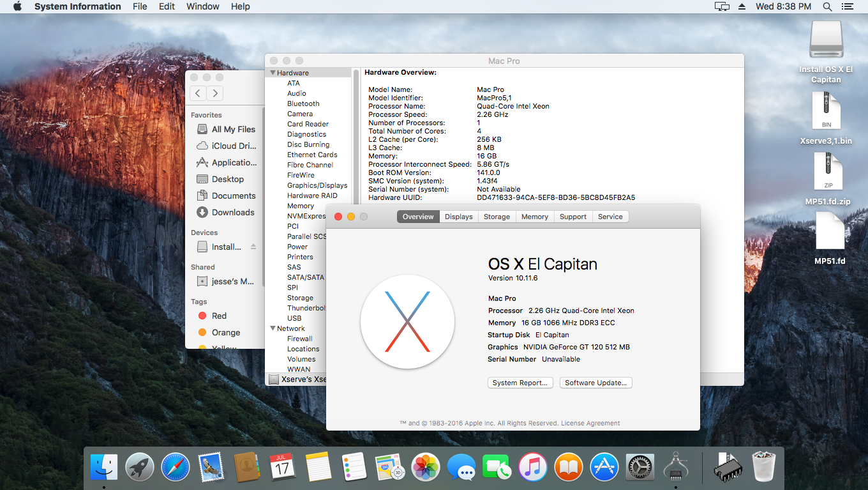Open the Apple menu

[17, 6]
